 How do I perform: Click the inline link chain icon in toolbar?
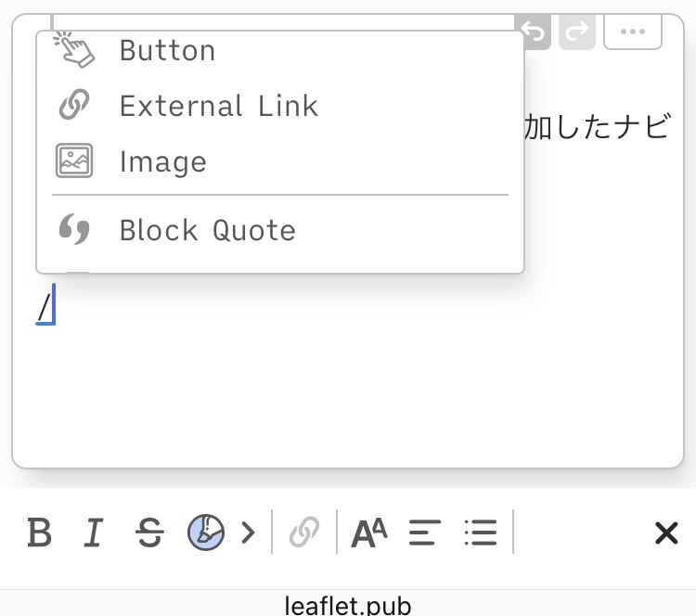pos(303,533)
